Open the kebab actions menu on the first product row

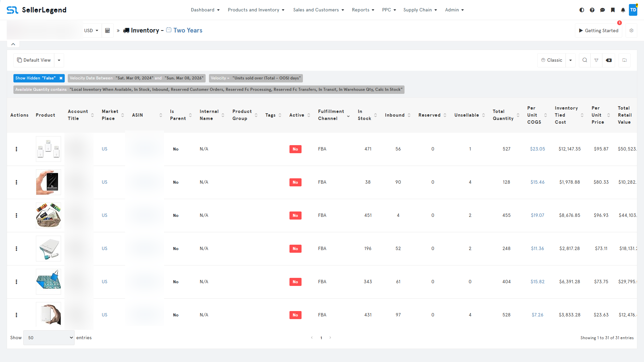(16, 149)
